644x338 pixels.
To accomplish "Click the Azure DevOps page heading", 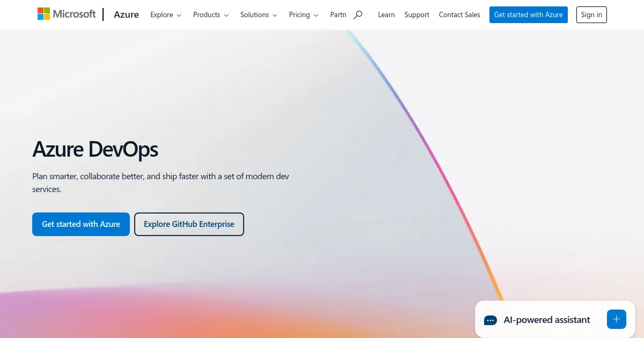I will (95, 149).
